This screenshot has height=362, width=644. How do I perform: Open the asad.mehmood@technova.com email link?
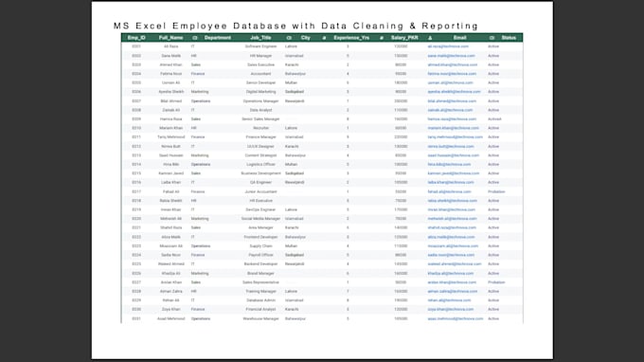click(456, 318)
